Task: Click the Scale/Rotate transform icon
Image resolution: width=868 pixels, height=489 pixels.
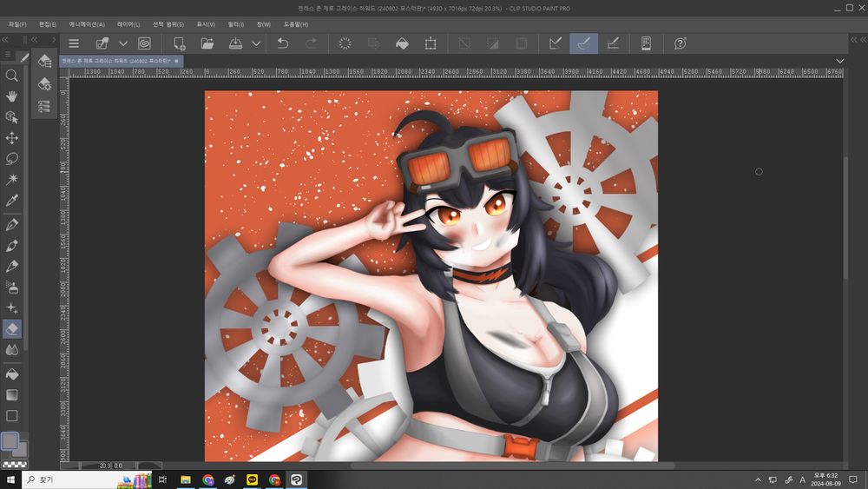Action: [431, 43]
